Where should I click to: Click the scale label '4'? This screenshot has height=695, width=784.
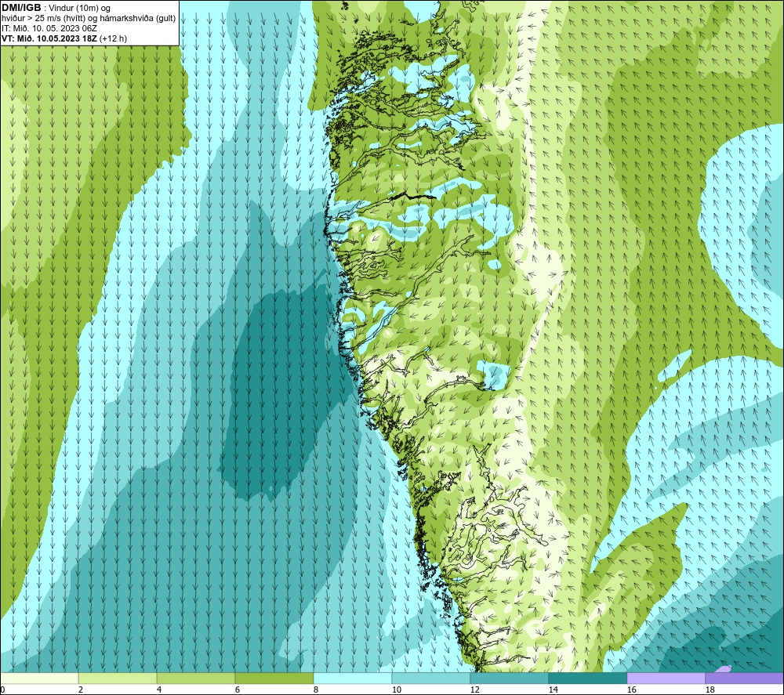159,690
